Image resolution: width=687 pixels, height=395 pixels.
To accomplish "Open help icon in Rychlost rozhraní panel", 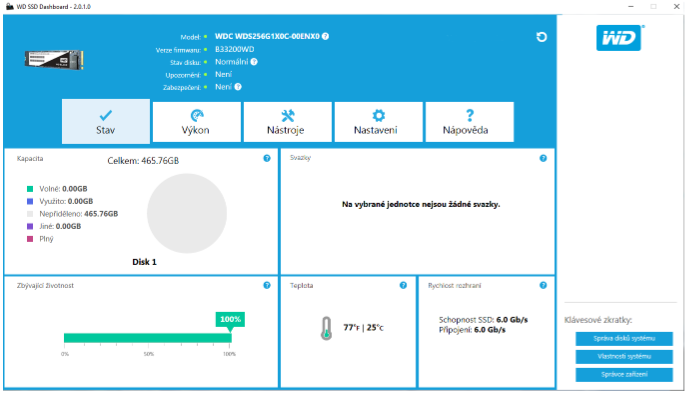I will (543, 286).
